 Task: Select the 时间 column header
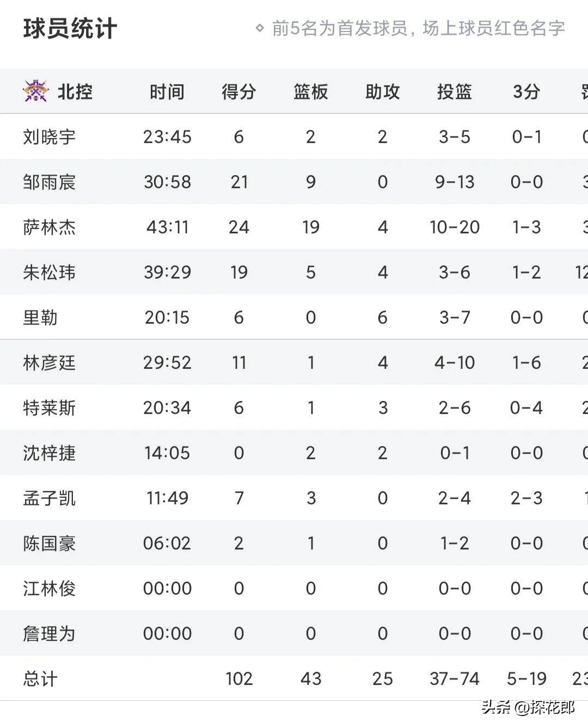point(167,91)
